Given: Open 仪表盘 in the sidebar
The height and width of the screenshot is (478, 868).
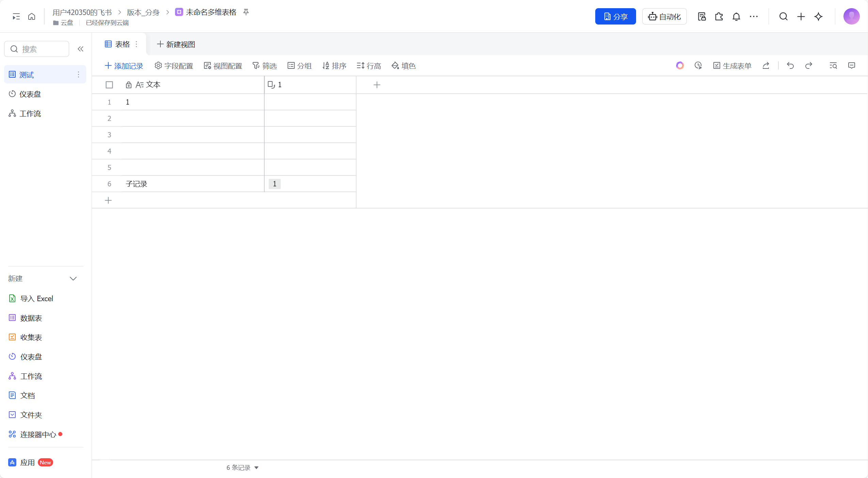Looking at the screenshot, I should [30, 94].
